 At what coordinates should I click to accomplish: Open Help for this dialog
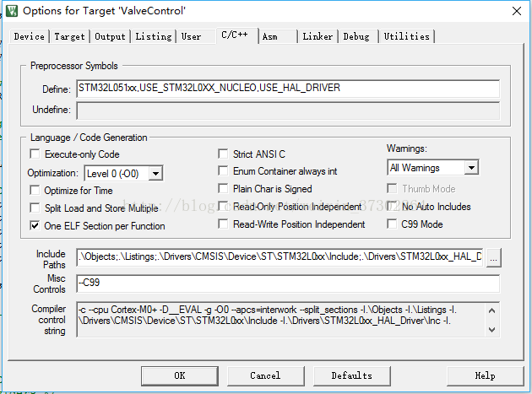486,375
